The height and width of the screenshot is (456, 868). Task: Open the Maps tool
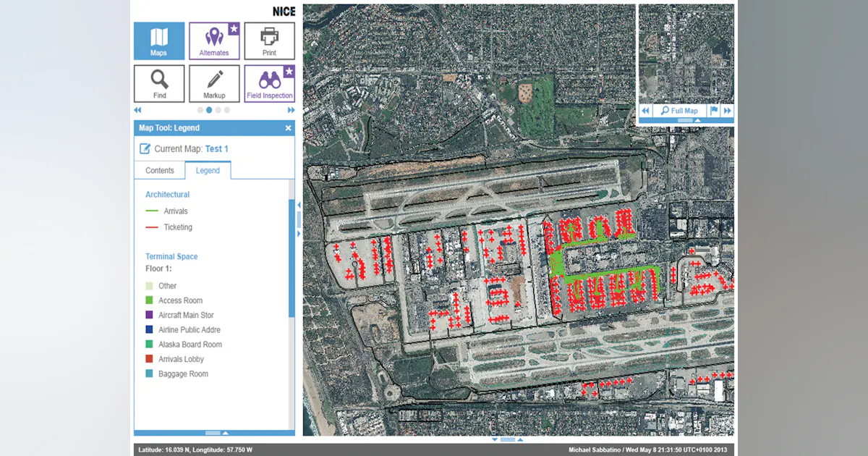click(159, 41)
